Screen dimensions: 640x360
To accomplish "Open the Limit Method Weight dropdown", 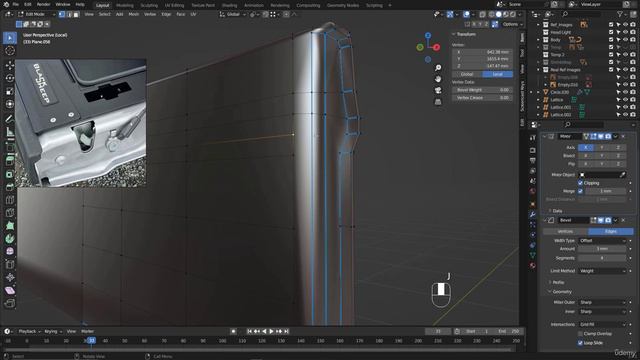I will [x=602, y=271].
